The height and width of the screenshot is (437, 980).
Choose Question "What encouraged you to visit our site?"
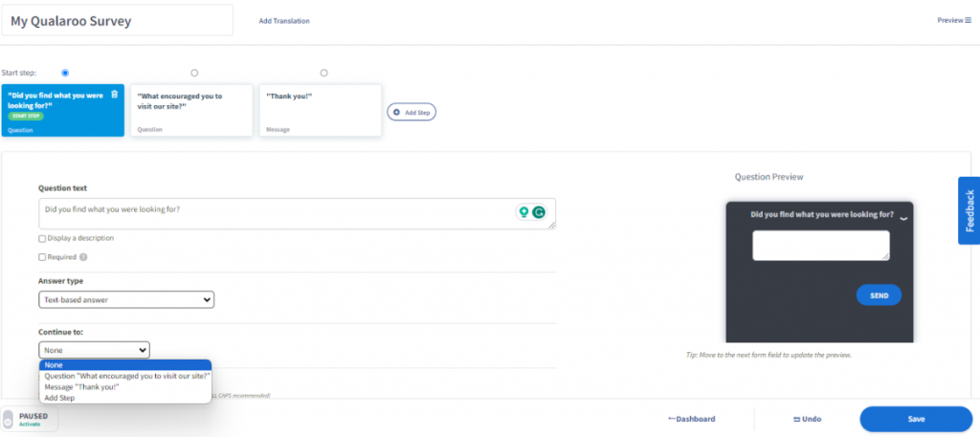[x=125, y=376]
